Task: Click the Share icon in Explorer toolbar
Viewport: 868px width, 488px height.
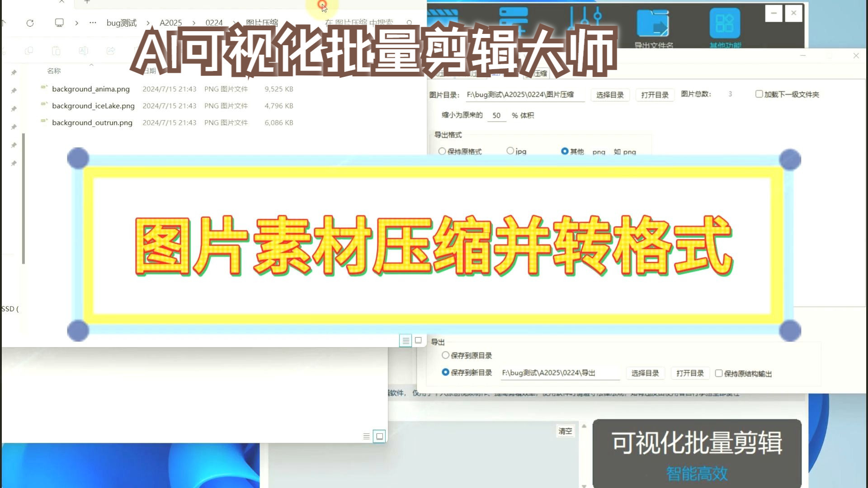Action: [x=111, y=51]
